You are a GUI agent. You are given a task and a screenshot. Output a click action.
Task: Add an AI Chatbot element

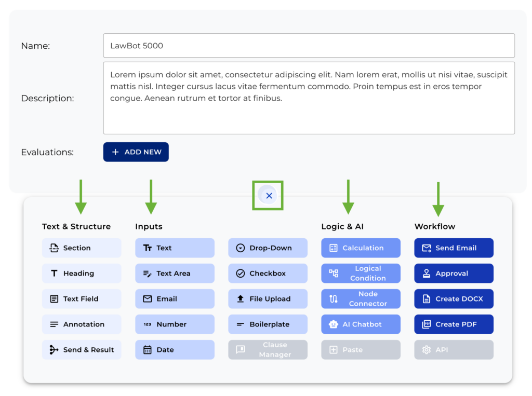point(361,324)
